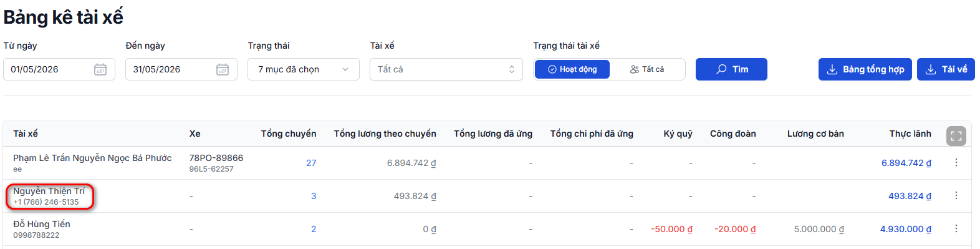The height and width of the screenshot is (249, 980).
Task: Open trip count 27 link
Action: point(311,163)
